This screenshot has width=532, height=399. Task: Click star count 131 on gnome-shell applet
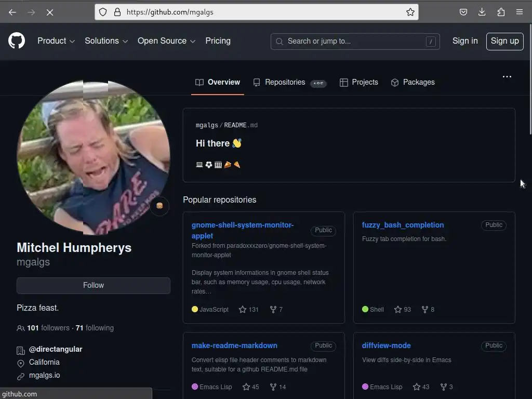(249, 310)
